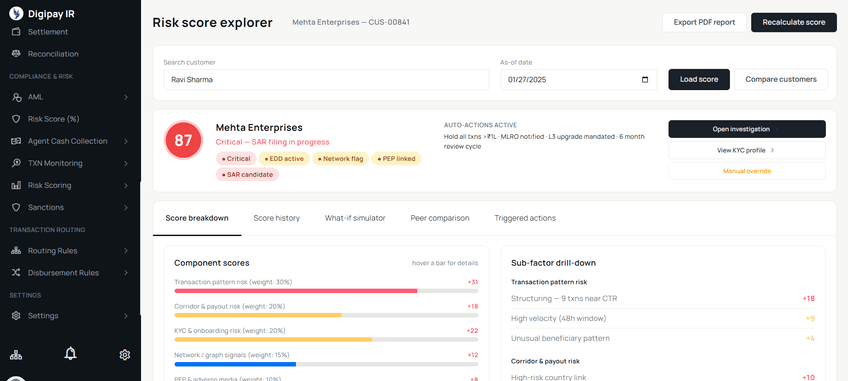Click the Search customer input field

pos(326,80)
